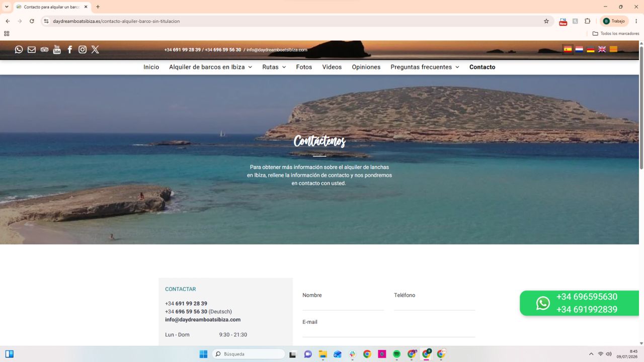This screenshot has width=644, height=362.
Task: Click the taskbar Búsqueda search box
Action: [249, 354]
